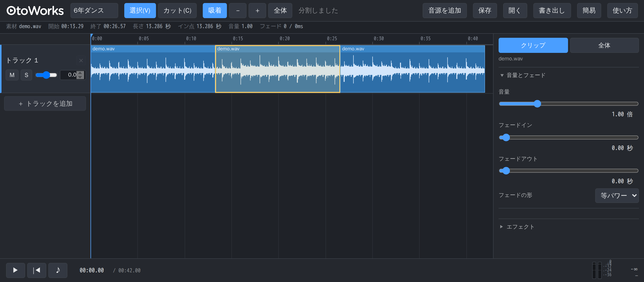Select the 選択(V) selection tool
Image resolution: width=644 pixels, height=282 pixels.
(x=140, y=11)
